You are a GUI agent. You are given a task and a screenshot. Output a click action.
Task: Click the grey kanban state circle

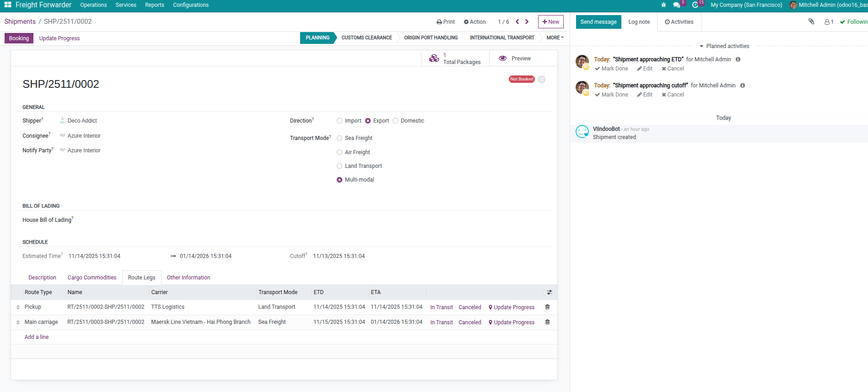point(542,80)
